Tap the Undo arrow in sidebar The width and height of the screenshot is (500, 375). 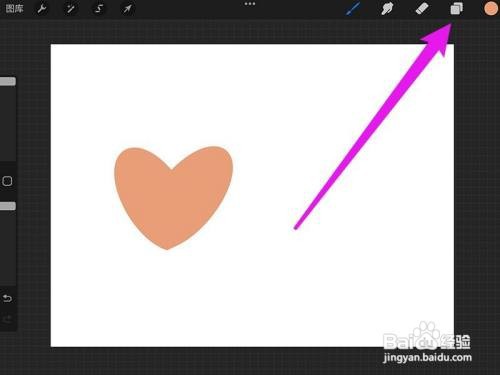pyautogui.click(x=7, y=298)
